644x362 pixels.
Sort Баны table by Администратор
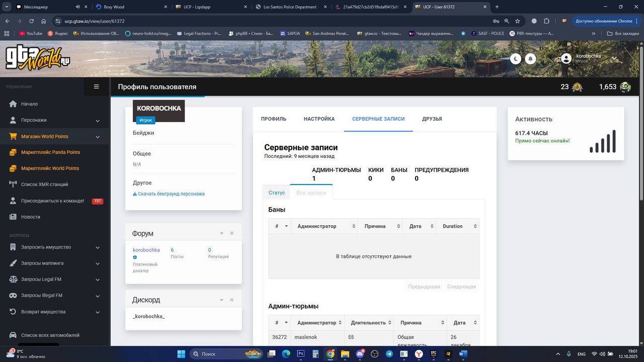(325, 226)
